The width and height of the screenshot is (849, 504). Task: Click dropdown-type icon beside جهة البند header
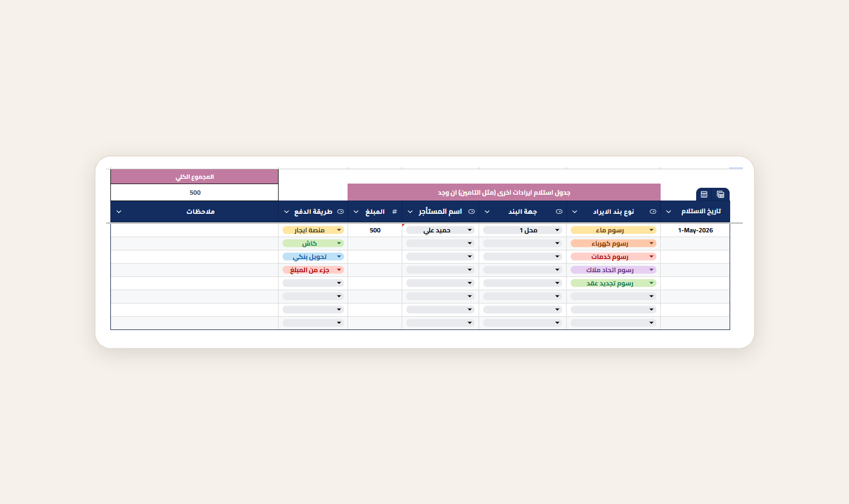tap(559, 212)
